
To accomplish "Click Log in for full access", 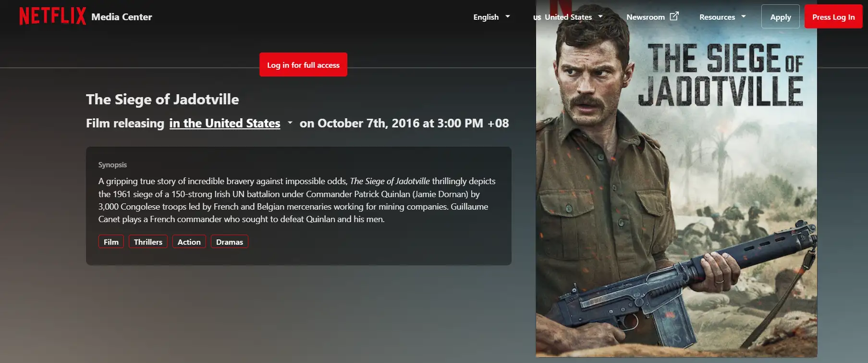I will point(303,64).
